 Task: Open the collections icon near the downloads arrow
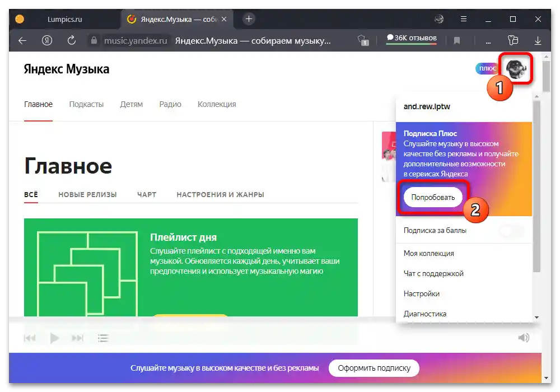point(513,40)
